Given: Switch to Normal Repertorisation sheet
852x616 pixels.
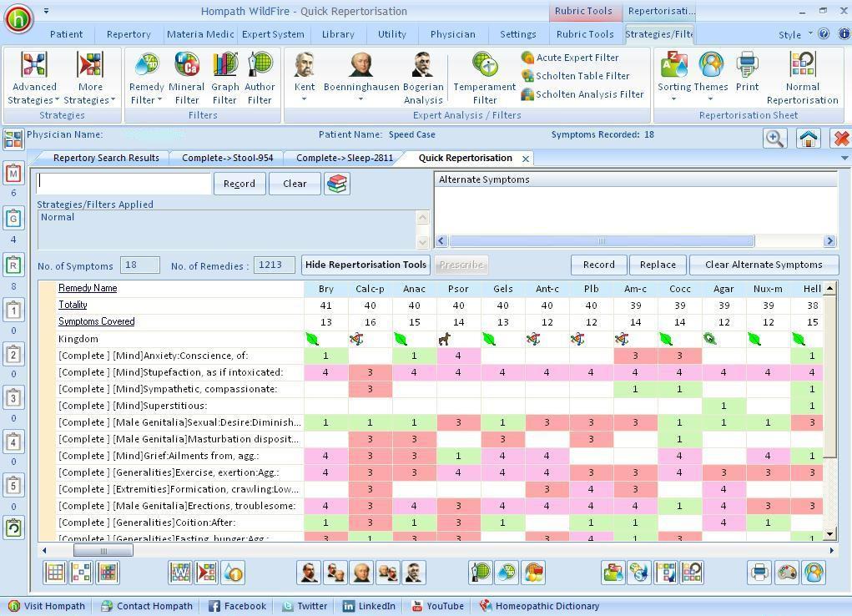Looking at the screenshot, I should point(803,65).
